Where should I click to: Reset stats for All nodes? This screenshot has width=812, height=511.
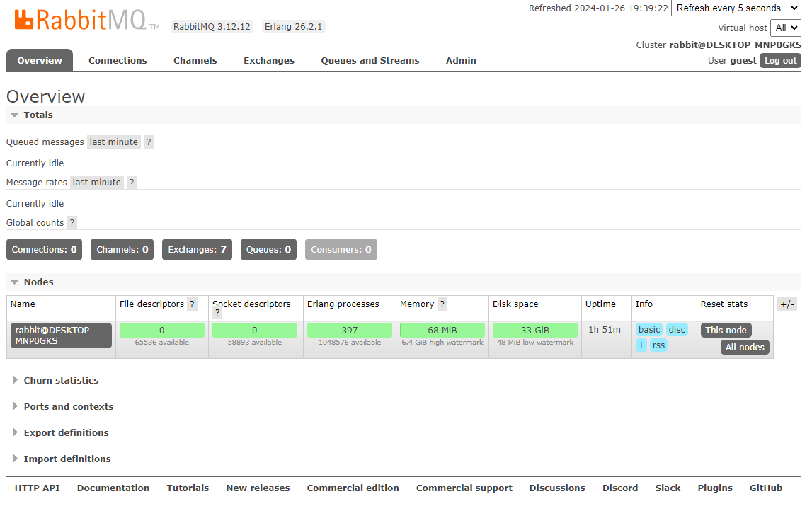tap(745, 348)
